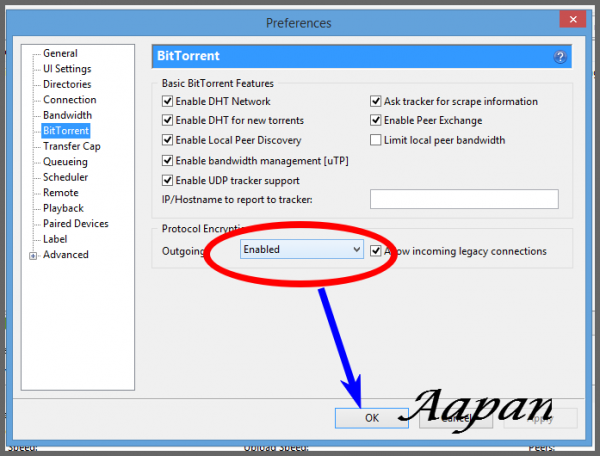Select General in the preferences tree
The height and width of the screenshot is (456, 600).
60,53
